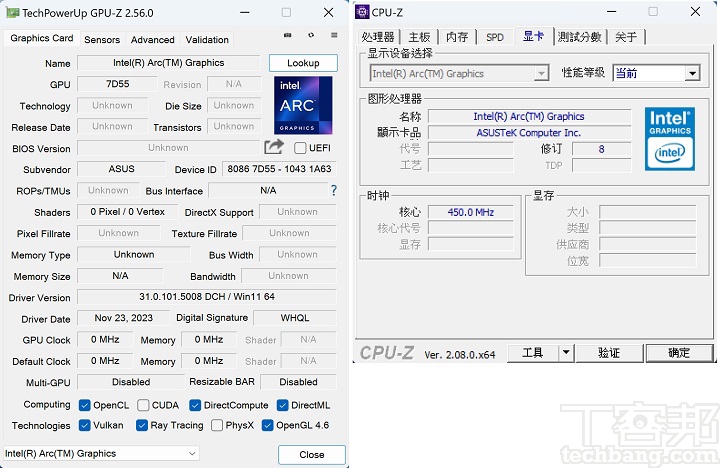Click the Multi-GPU field showing Disabled
720x468 pixels.
coord(131,382)
